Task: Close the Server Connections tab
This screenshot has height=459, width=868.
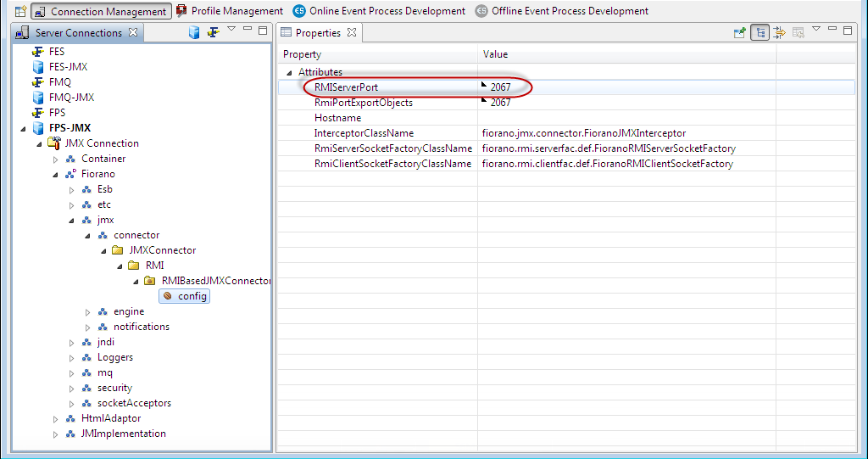Action: 132,33
